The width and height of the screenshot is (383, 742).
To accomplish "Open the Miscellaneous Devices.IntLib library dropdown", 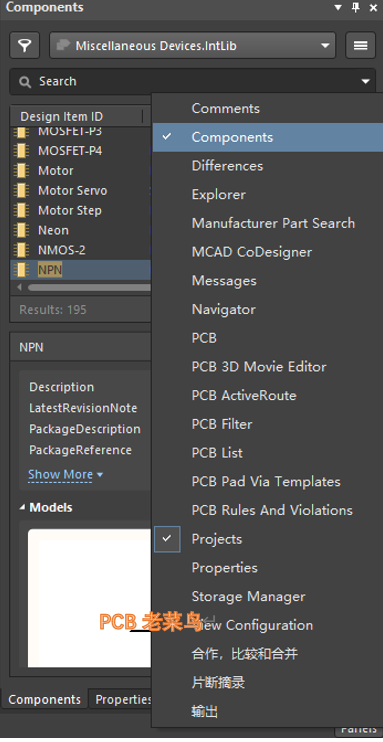I will pos(193,45).
